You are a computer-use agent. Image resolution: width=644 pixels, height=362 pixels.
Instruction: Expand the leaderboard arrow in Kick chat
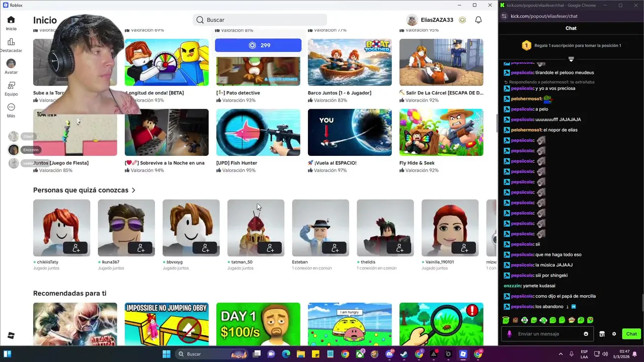point(571,59)
